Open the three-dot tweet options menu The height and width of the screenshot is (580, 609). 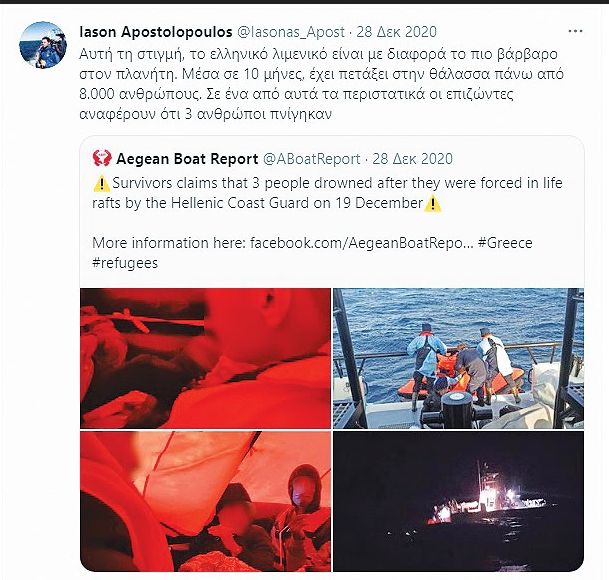coord(575,31)
